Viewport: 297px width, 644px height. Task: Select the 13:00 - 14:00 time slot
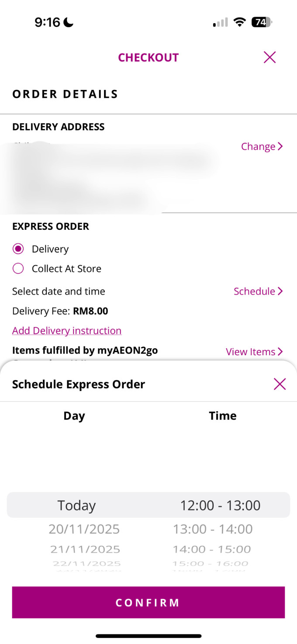212,529
